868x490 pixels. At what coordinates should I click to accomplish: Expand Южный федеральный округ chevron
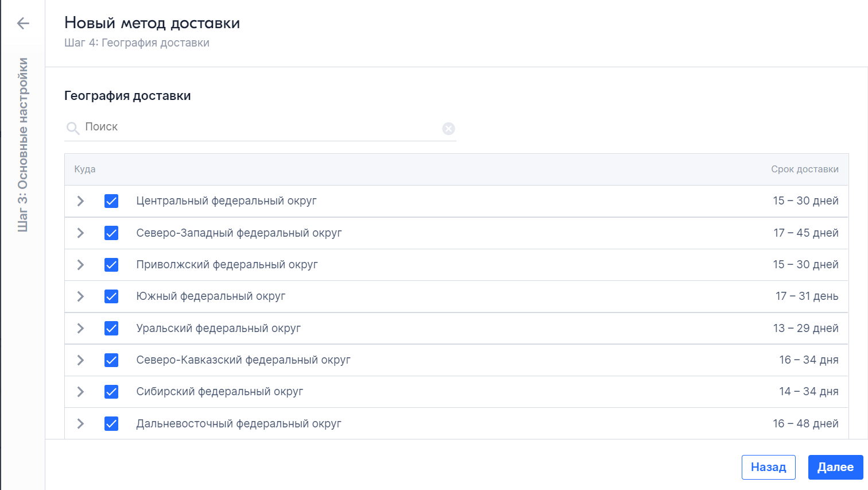(80, 296)
